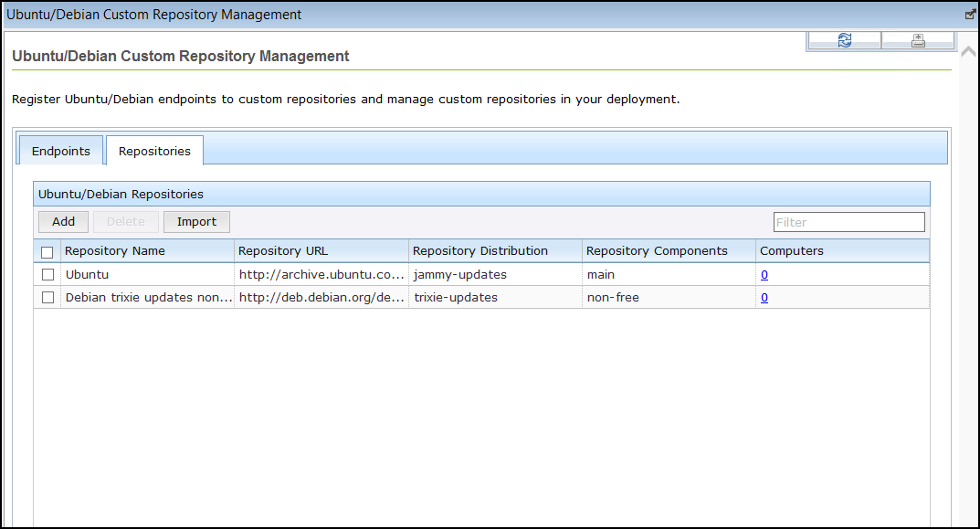
Task: Toggle the select-all checkbox in header
Action: (47, 252)
